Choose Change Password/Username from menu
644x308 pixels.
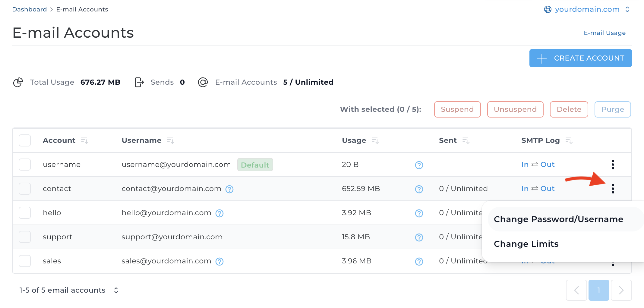[x=558, y=219]
